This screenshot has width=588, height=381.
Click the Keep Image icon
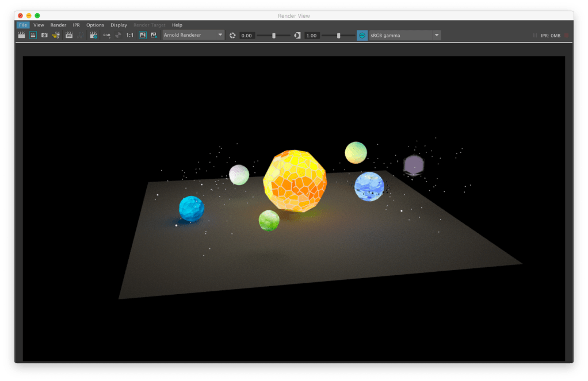coord(143,36)
